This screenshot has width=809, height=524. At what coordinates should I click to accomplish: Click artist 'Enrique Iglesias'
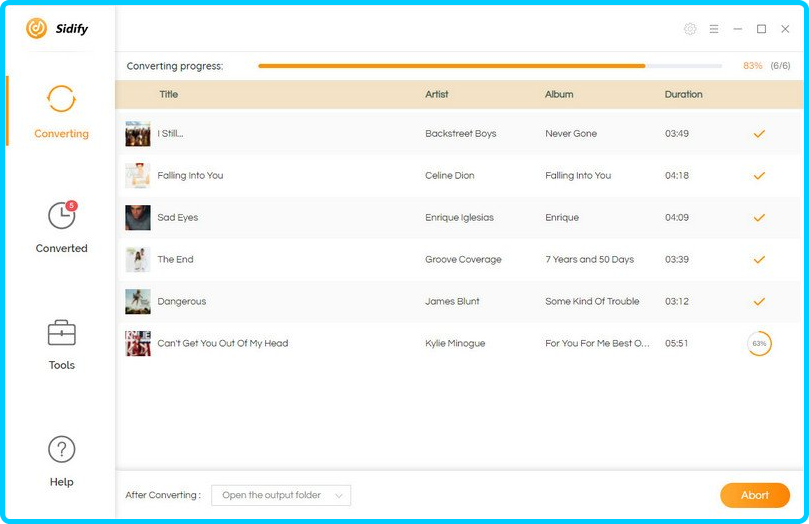(x=459, y=218)
